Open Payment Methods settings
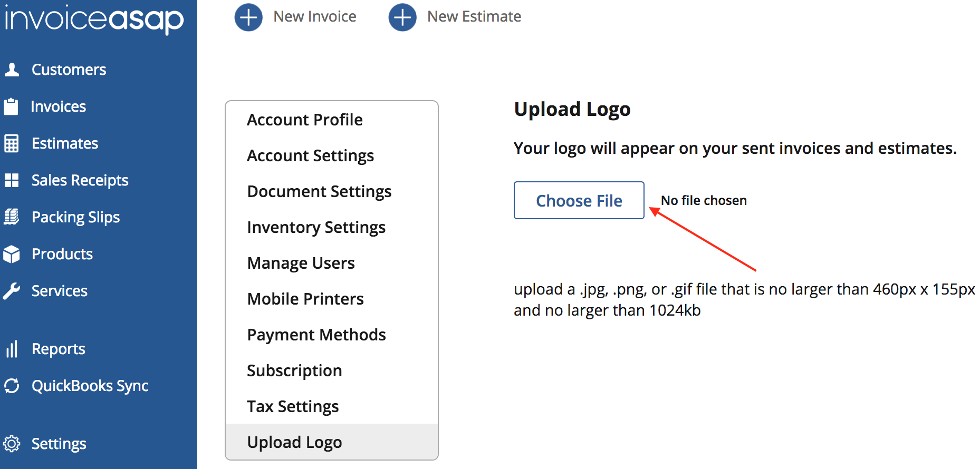Image resolution: width=980 pixels, height=469 pixels. (x=316, y=335)
